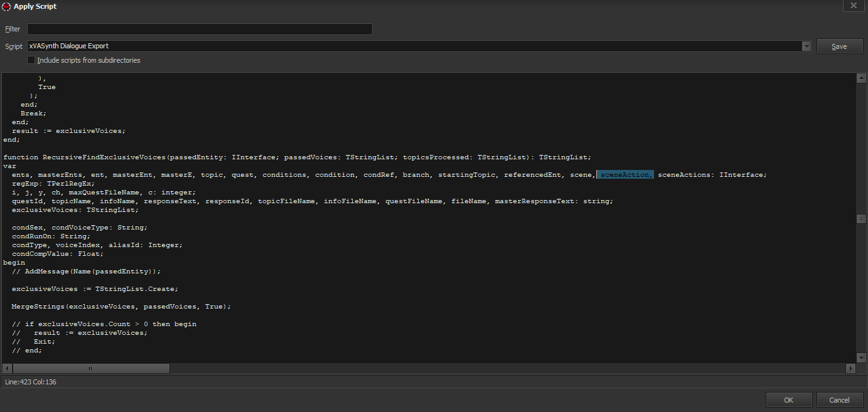Screen dimensions: 868x412
Task: Click the OK button
Action: (789, 400)
